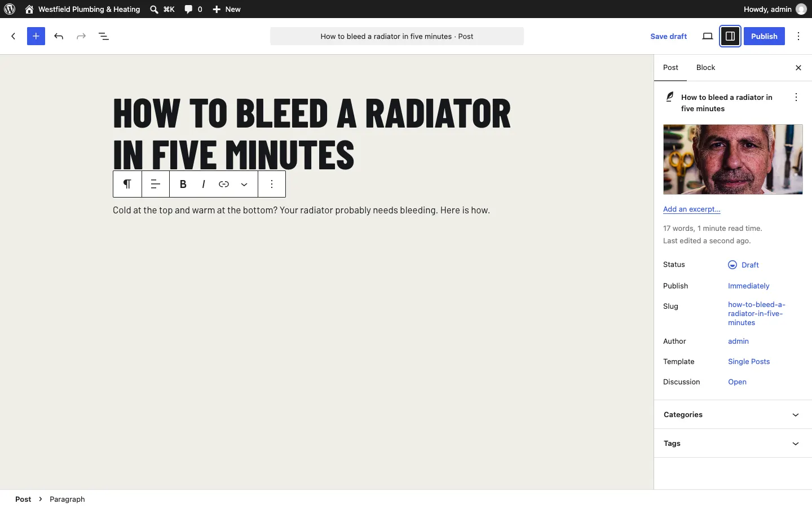Open Howdy, admin account menu
This screenshot has width=812, height=508.
tap(775, 9)
